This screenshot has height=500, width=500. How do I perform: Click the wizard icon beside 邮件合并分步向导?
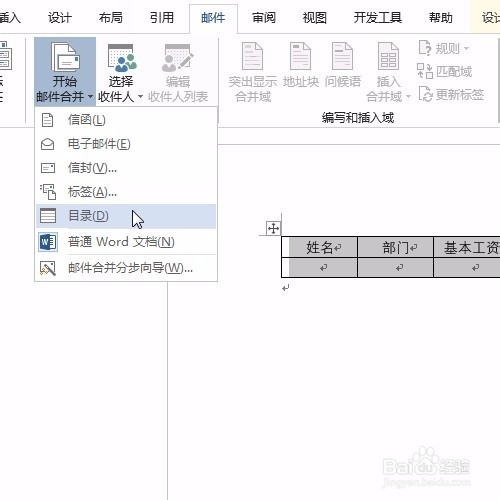click(x=48, y=268)
